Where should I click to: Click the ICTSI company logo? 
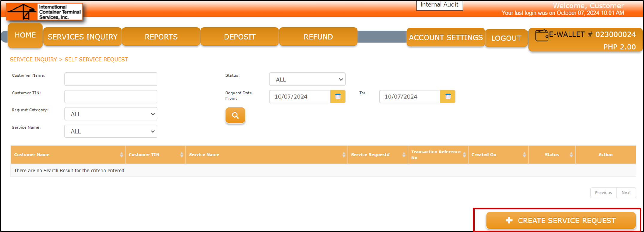pyautogui.click(x=44, y=12)
